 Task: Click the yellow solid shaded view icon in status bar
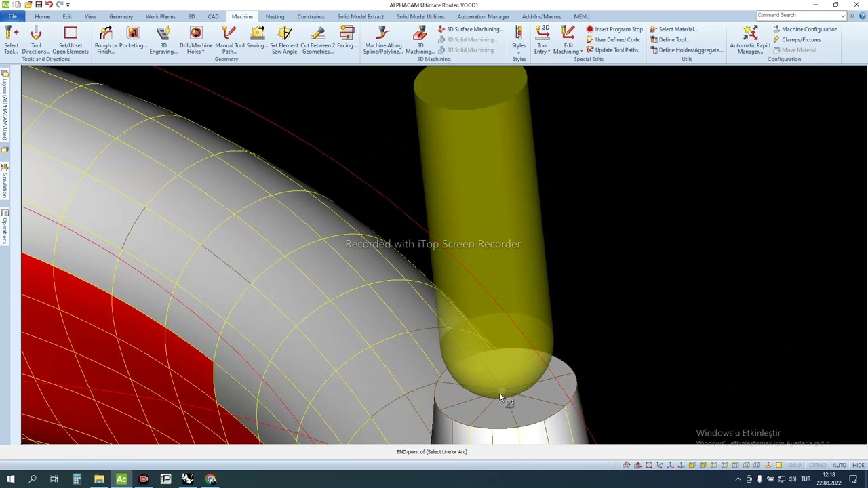[778, 466]
